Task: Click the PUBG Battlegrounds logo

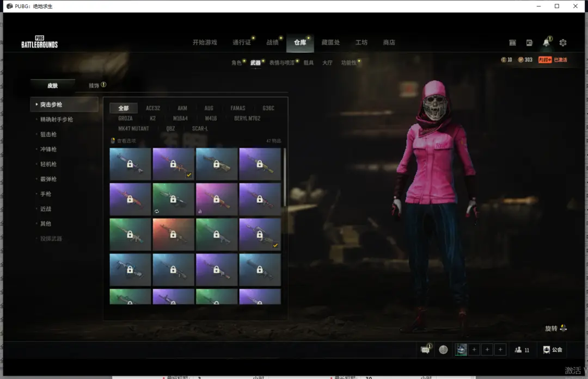Action: coord(39,42)
